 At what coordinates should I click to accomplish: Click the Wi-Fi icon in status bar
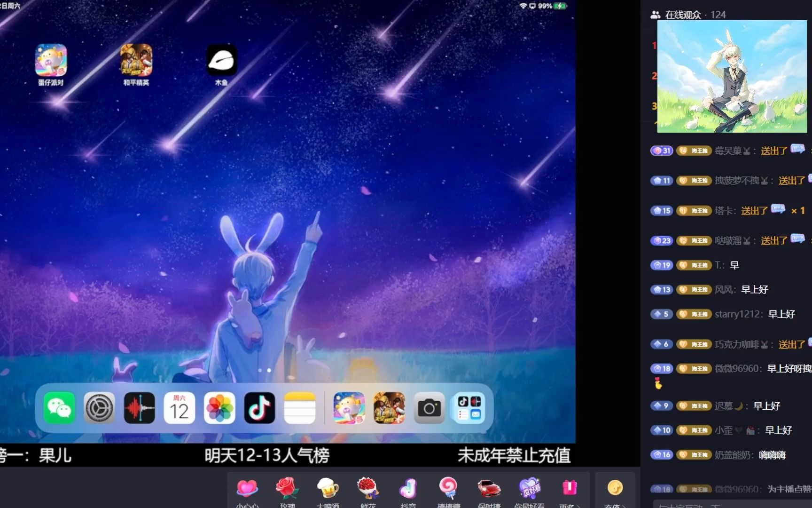[523, 6]
